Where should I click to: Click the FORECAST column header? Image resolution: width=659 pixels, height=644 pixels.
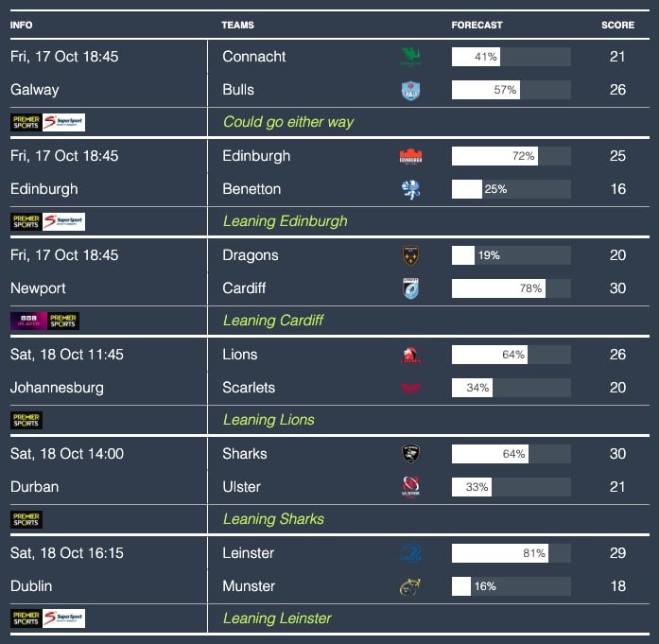point(477,25)
